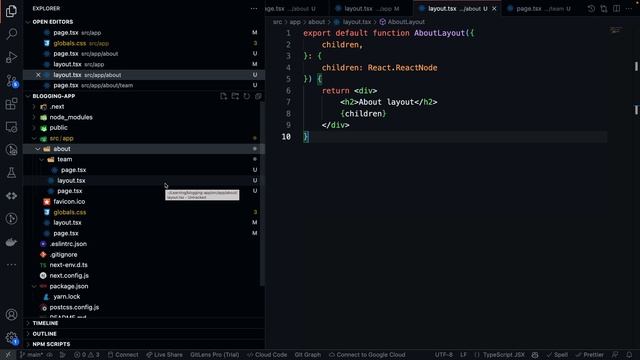The width and height of the screenshot is (640, 360).
Task: Open the Search view in activity bar
Action: click(x=11, y=34)
